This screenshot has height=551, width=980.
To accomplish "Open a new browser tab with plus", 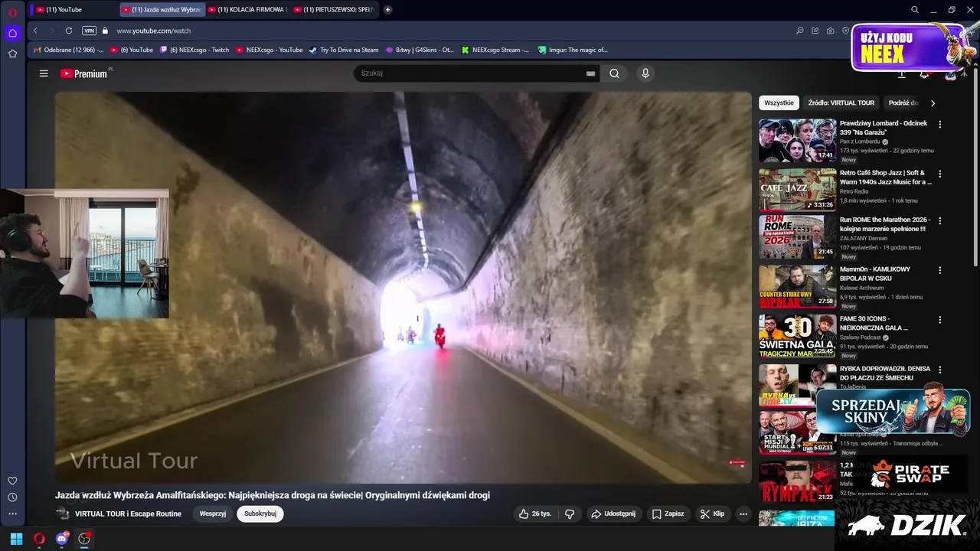I will coord(388,10).
